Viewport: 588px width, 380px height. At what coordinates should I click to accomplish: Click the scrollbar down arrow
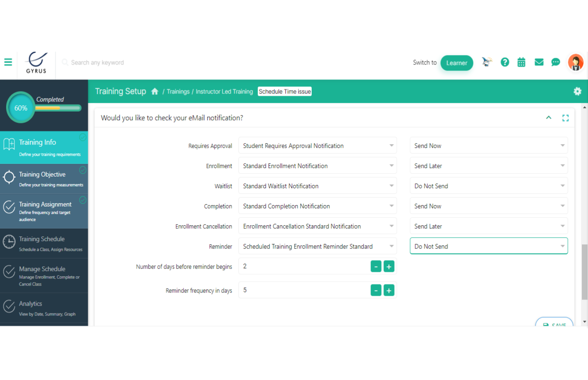585,321
